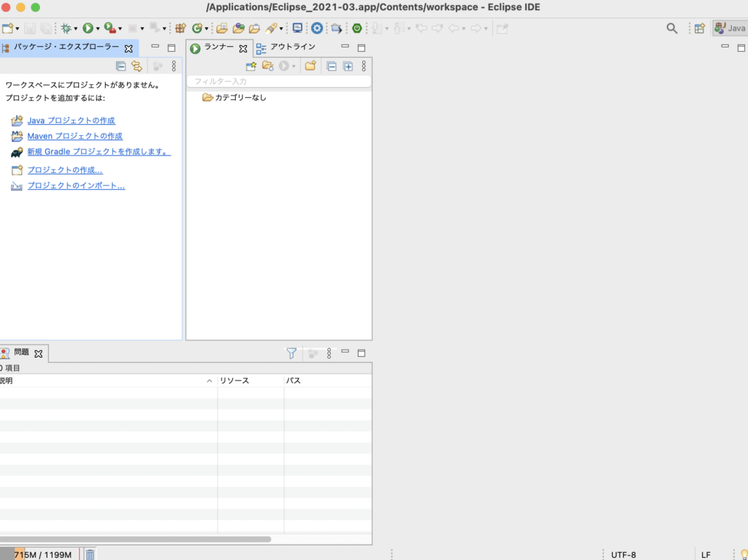
Task: Click the LF line delimiter status entry
Action: click(x=706, y=555)
